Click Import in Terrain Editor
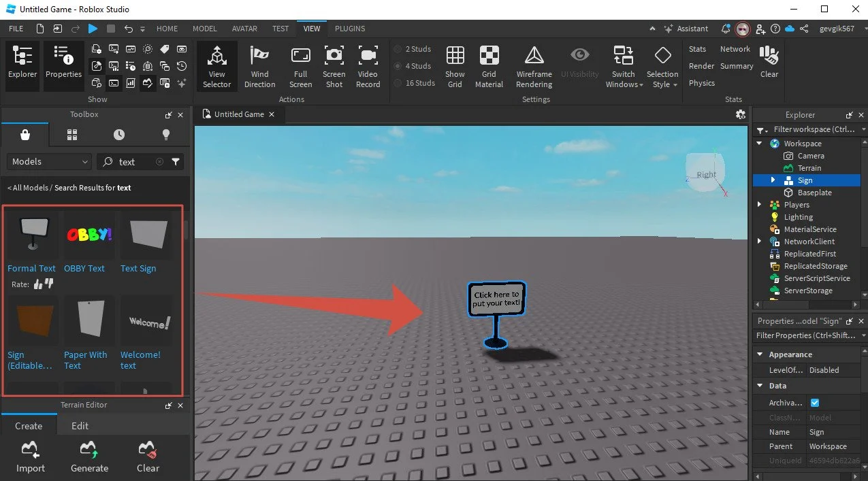This screenshot has width=868, height=481. [31, 457]
